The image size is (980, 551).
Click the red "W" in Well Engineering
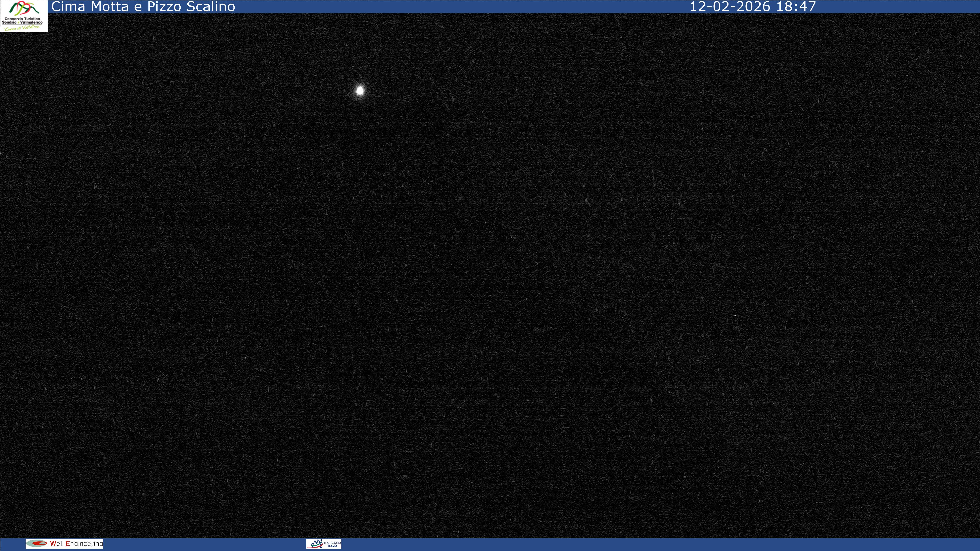point(53,543)
